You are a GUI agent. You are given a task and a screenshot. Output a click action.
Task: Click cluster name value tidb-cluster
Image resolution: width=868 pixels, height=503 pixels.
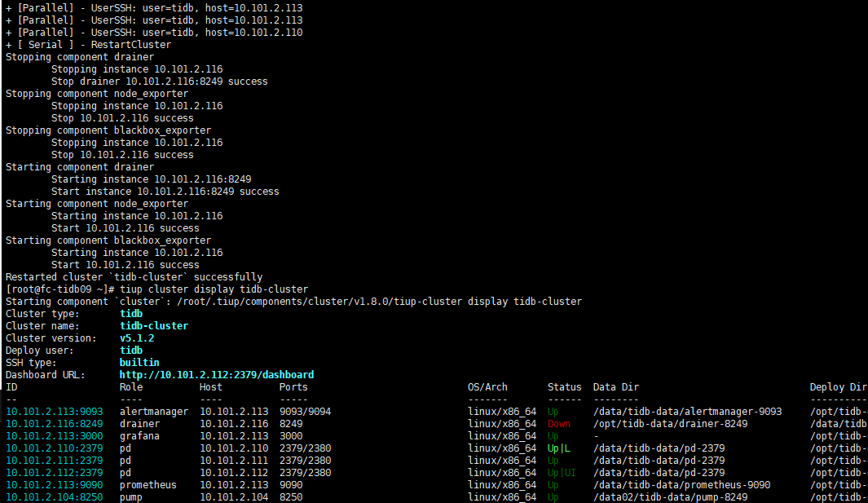[x=154, y=326]
